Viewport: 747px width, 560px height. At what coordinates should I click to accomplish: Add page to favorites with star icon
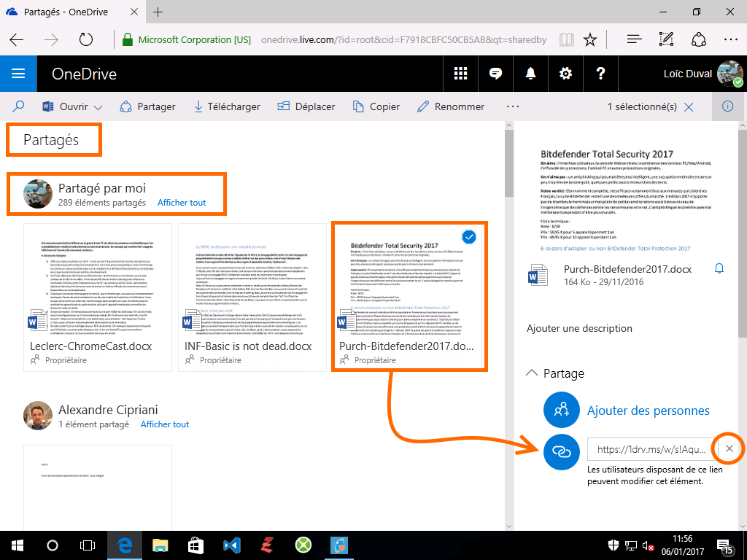pos(590,40)
